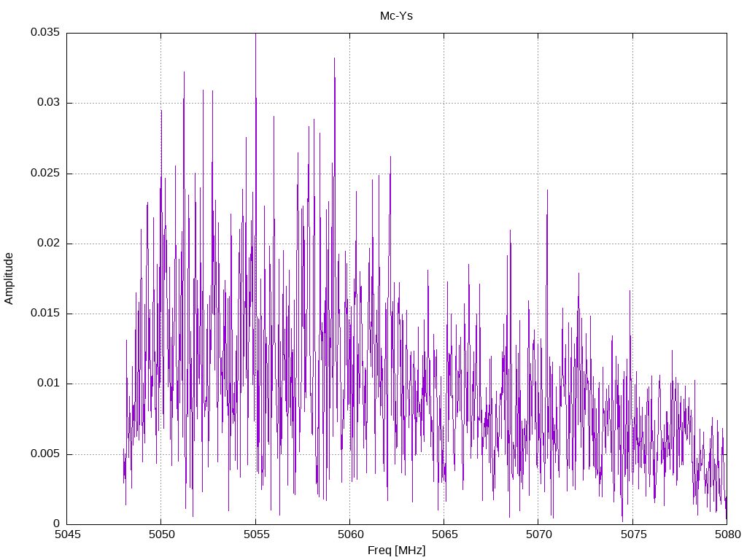Screen dimensions: 747x560
Task: Click the 0.015 y-axis tick label
Action: [x=46, y=313]
